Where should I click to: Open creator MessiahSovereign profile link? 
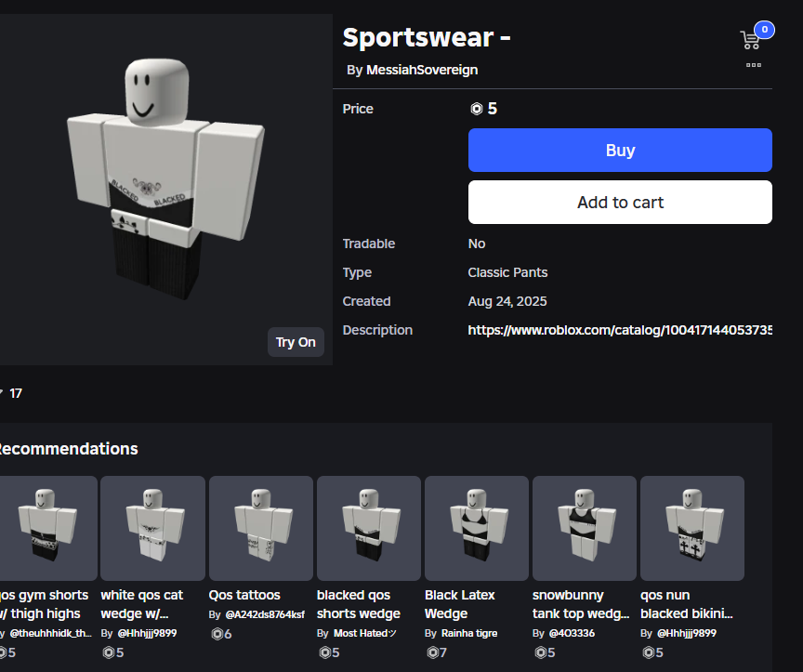[422, 70]
